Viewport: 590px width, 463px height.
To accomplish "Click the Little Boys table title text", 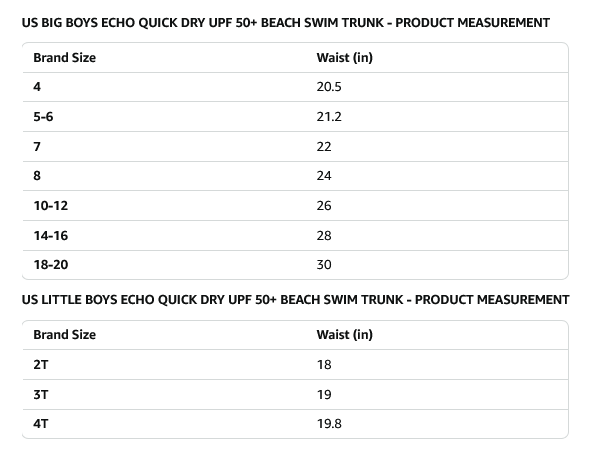I will pos(295,300).
